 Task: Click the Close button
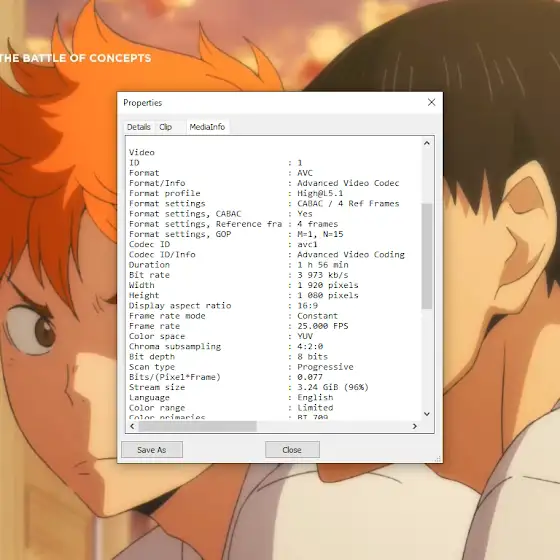click(292, 450)
